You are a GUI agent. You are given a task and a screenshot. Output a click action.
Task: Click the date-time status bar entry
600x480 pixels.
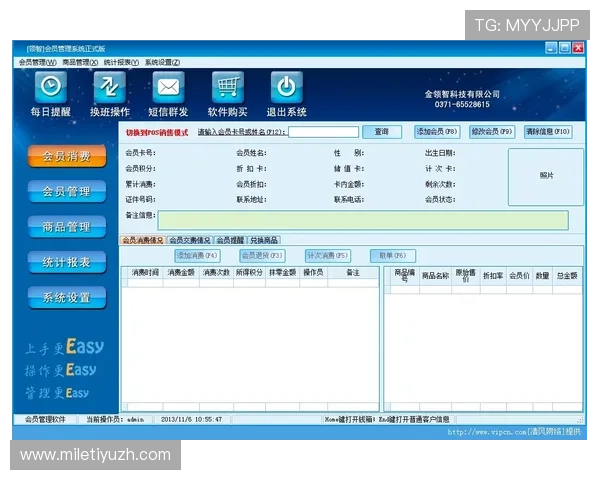[x=191, y=420]
